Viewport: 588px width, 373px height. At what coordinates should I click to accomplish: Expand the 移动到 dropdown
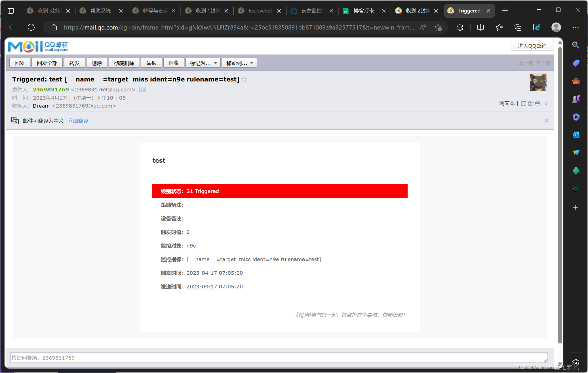tap(239, 63)
